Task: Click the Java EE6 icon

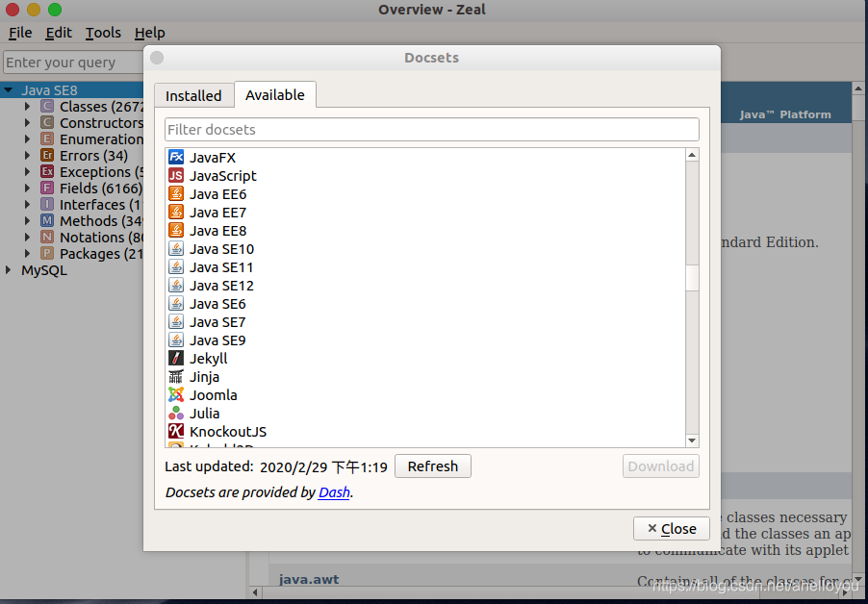Action: tap(176, 193)
